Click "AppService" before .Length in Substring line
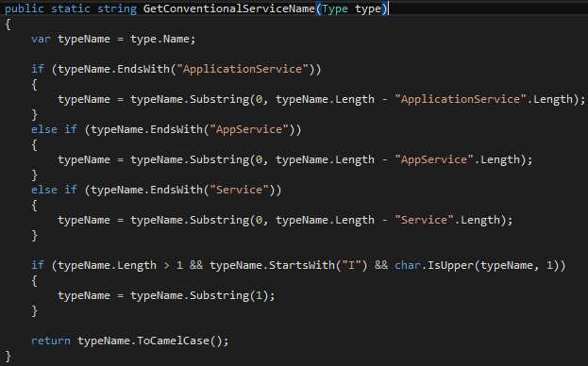 pos(434,159)
